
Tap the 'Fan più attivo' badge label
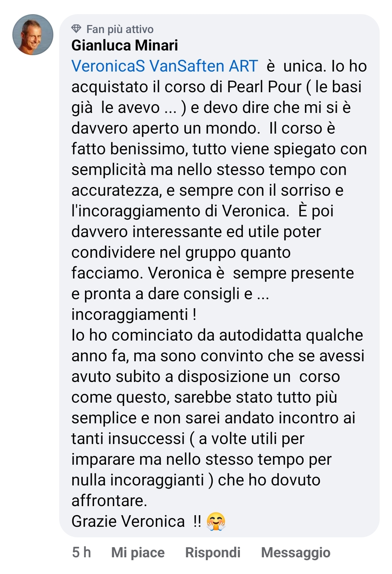click(120, 29)
